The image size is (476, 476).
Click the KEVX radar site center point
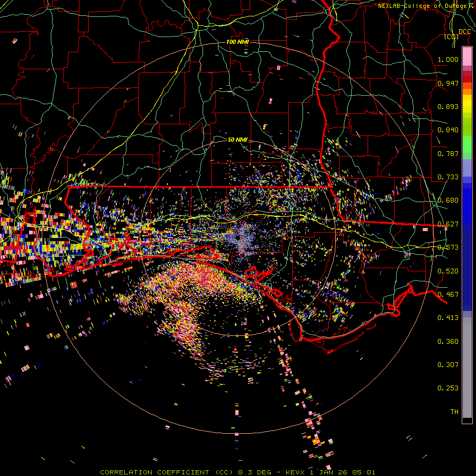tap(238, 239)
